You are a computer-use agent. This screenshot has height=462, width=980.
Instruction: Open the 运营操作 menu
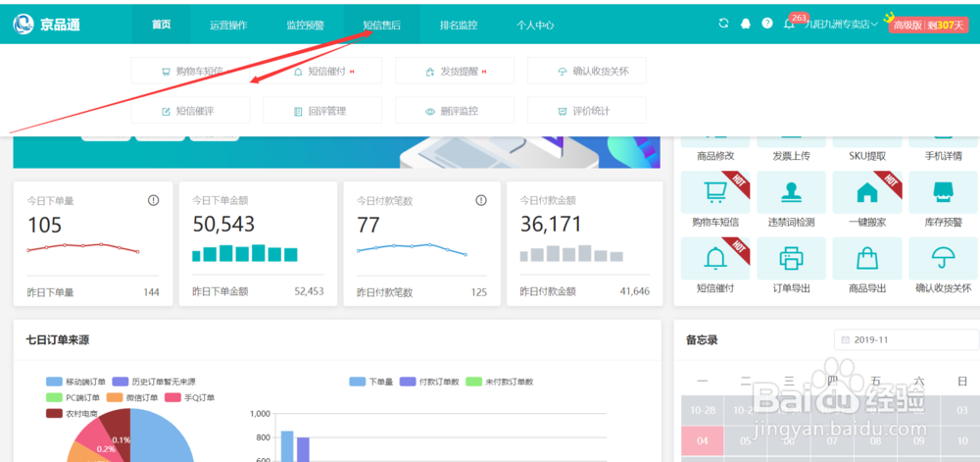point(228,26)
